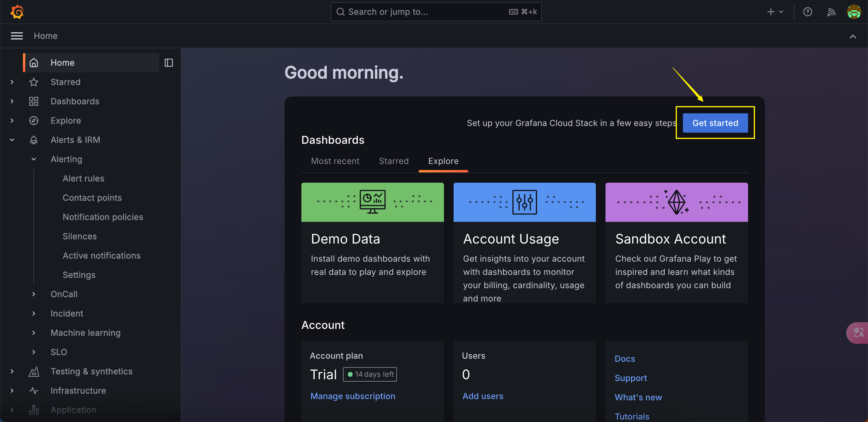The width and height of the screenshot is (868, 422).
Task: Expand the SLO section chevron
Action: (34, 352)
